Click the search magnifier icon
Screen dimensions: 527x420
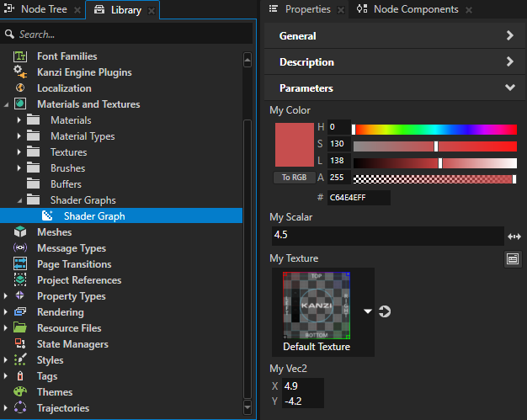[9, 34]
